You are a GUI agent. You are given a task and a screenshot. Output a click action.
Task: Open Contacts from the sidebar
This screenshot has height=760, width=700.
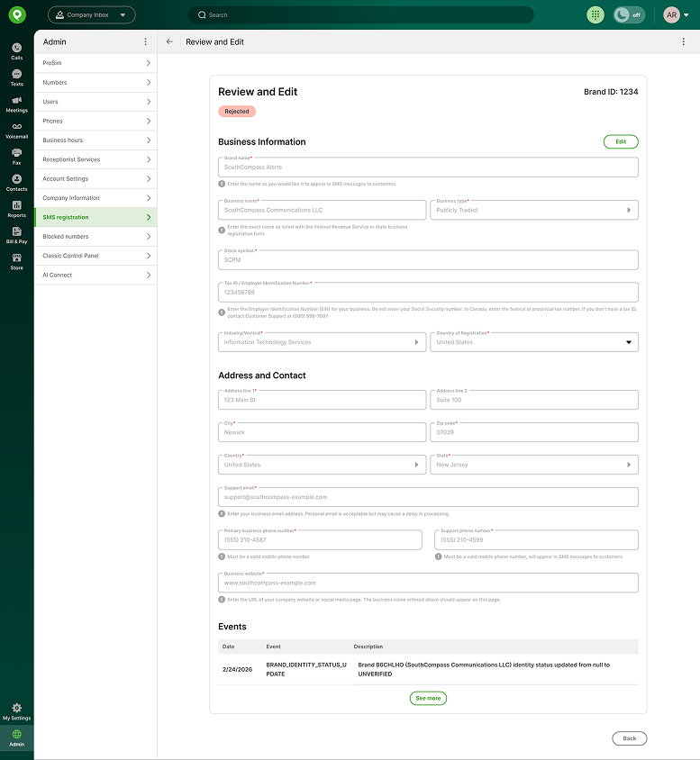[x=16, y=182]
